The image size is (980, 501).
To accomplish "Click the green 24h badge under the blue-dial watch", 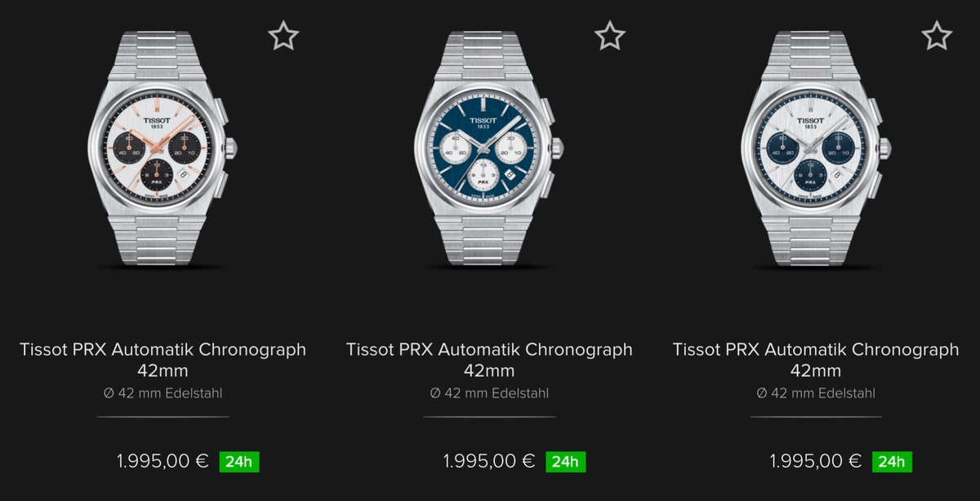I will [x=565, y=461].
